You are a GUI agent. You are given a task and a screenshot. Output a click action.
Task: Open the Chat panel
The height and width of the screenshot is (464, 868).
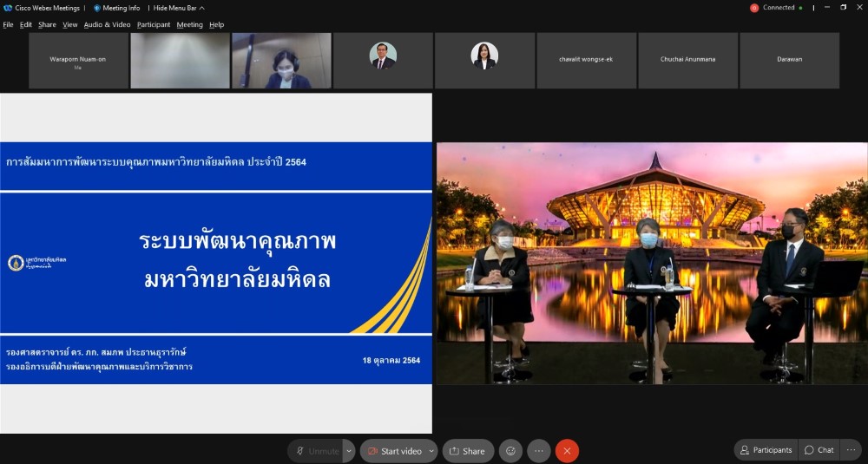(819, 450)
